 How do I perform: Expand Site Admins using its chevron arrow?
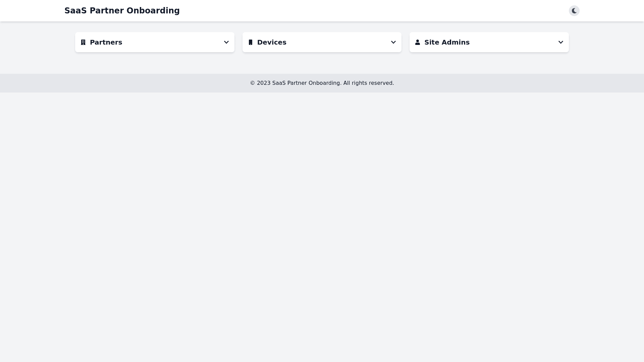click(x=561, y=42)
